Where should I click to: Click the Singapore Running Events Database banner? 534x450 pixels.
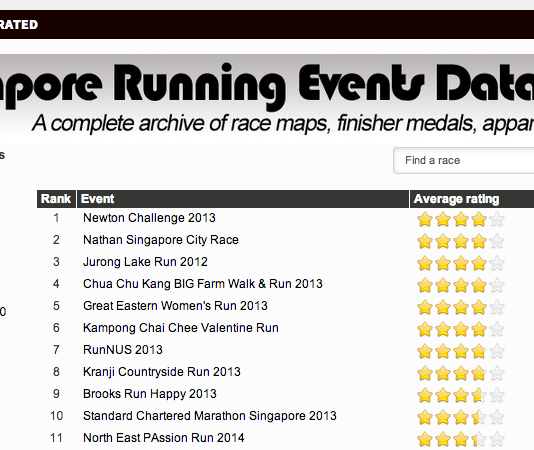(x=267, y=99)
